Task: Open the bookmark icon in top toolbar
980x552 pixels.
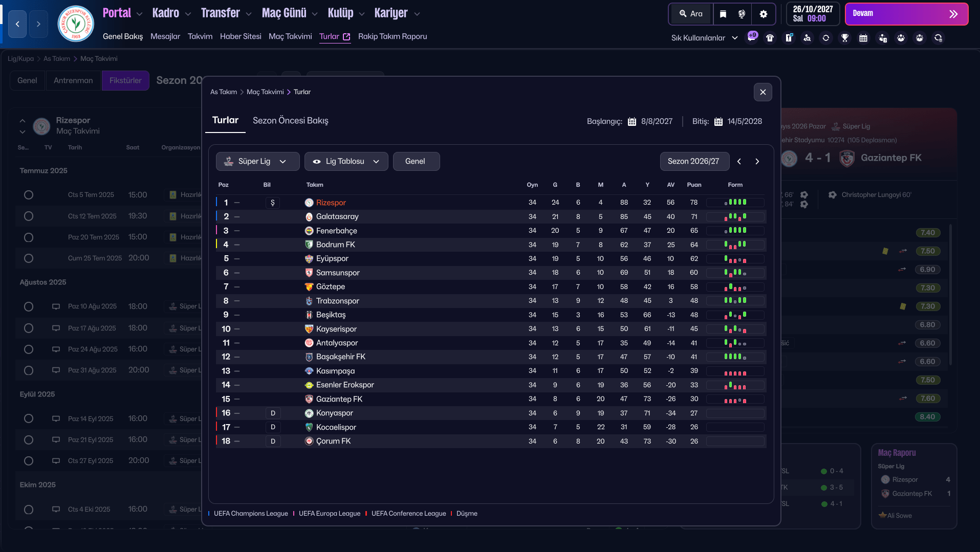Action: click(x=723, y=14)
